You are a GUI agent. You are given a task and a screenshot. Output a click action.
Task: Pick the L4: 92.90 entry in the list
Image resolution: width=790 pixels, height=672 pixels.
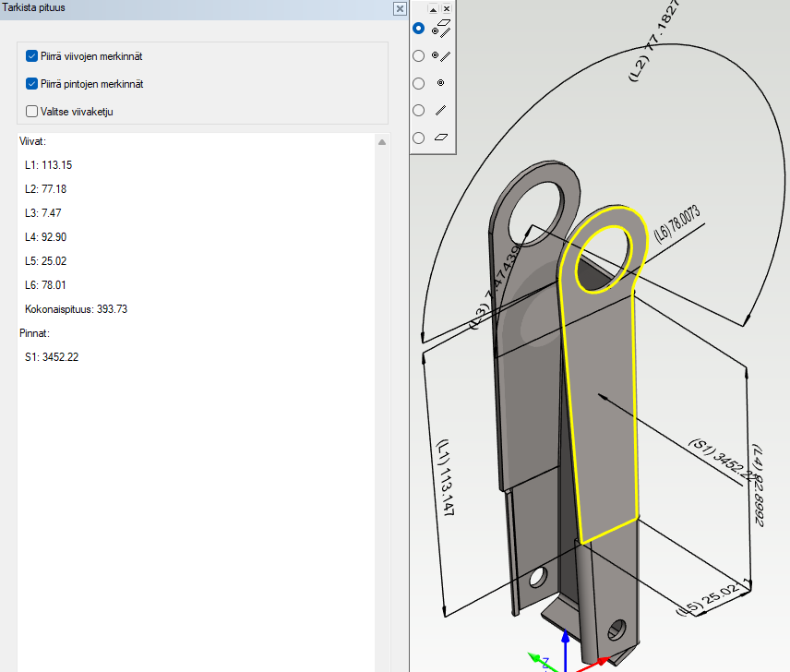pyautogui.click(x=48, y=237)
